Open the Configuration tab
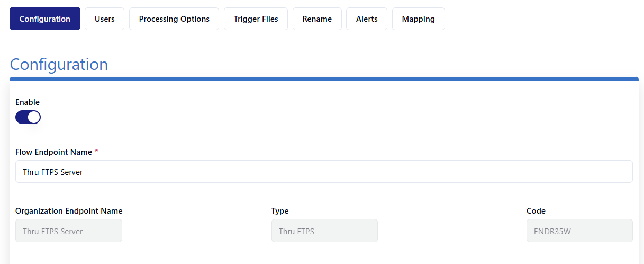 point(45,19)
